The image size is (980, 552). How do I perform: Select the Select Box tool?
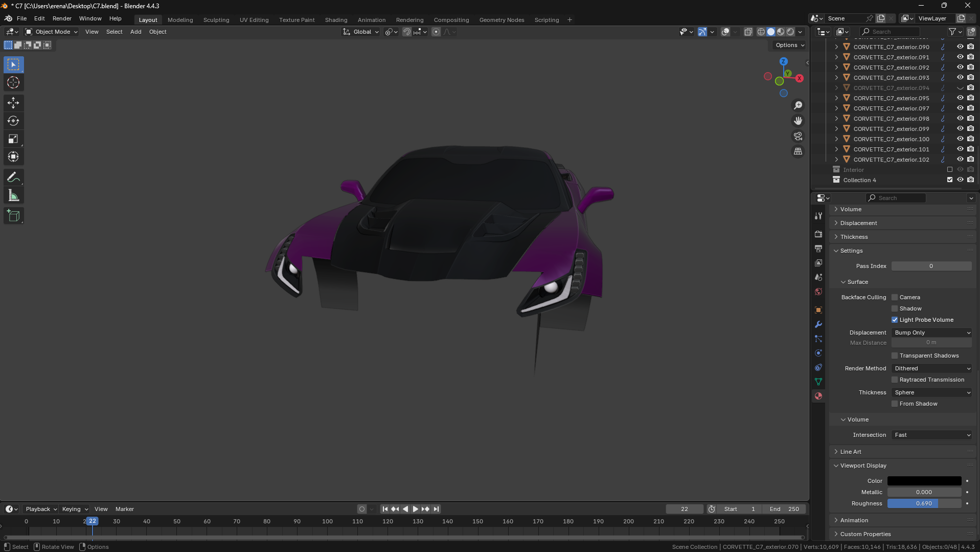click(x=13, y=64)
